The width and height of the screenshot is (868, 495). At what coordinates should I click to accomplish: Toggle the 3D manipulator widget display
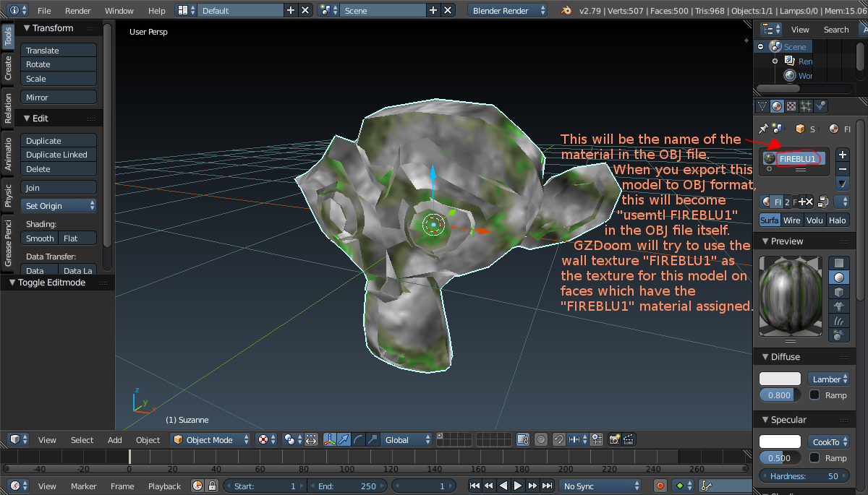[331, 439]
